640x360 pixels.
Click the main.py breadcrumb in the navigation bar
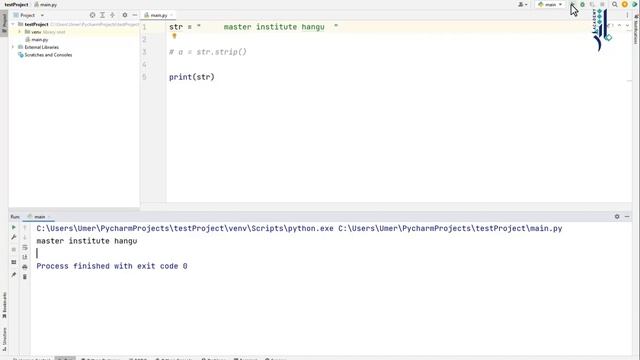tap(46, 4)
